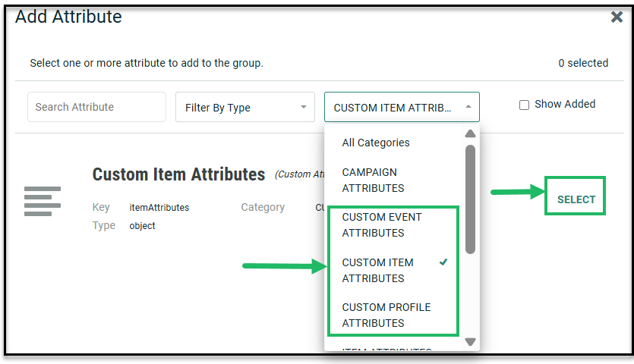Click the lines icon beside Custom Item Attributes
Screen dimensions: 634x364
(43, 201)
